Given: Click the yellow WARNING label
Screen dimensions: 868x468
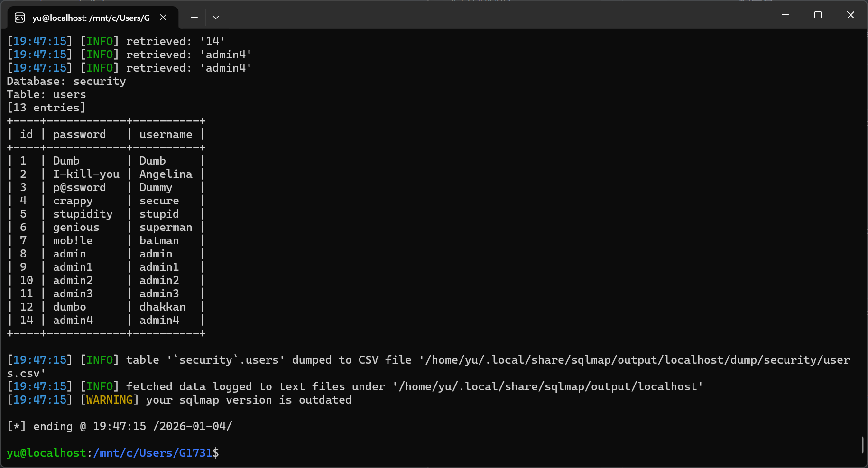Looking at the screenshot, I should (110, 400).
